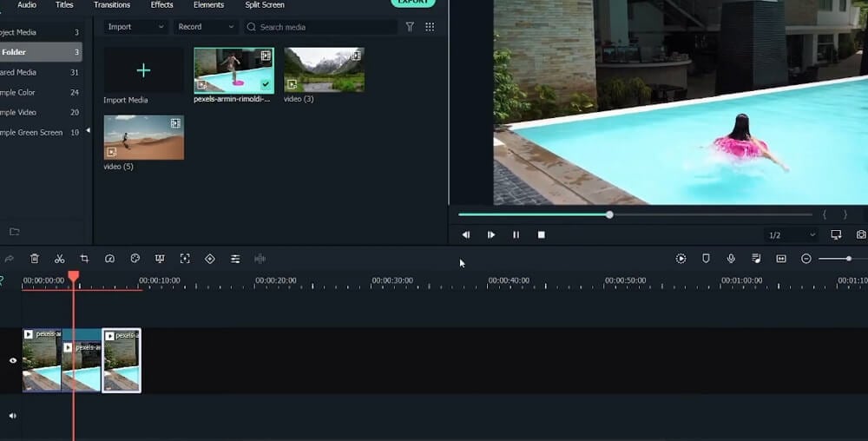The height and width of the screenshot is (441, 868).
Task: Delete selected clip with trash icon
Action: coord(35,259)
